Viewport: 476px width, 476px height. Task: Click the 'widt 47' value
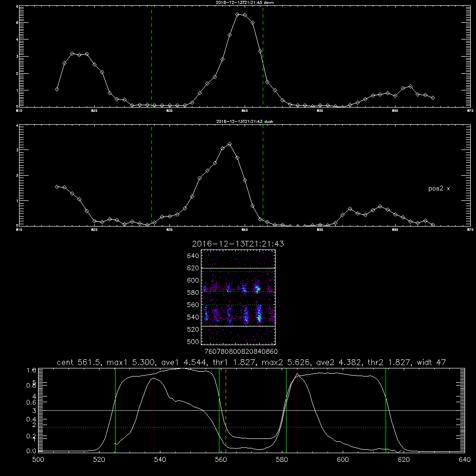[x=431, y=362]
